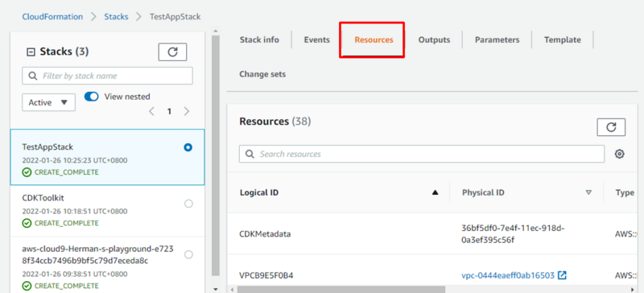Refresh the Stacks list
Image resolution: width=644 pixels, height=293 pixels.
(x=172, y=52)
